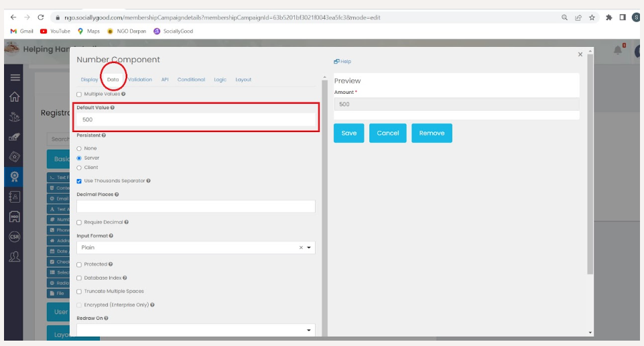Click help icon next to Use Thousands Separator

click(x=148, y=181)
